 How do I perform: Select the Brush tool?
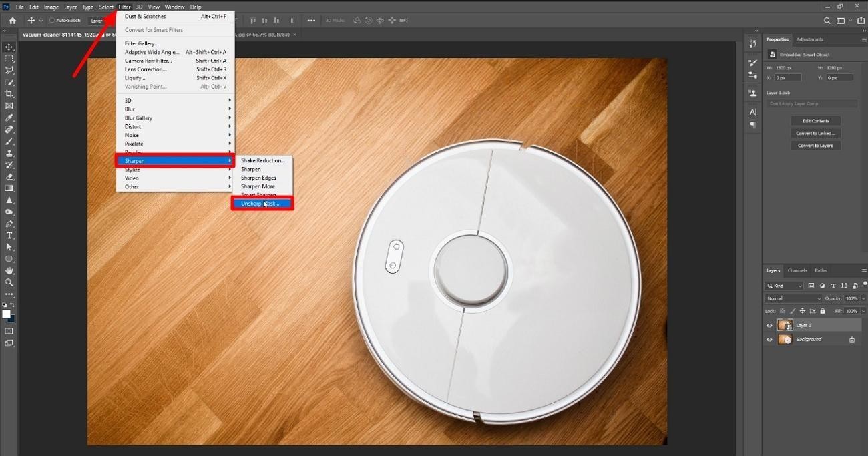[x=9, y=141]
